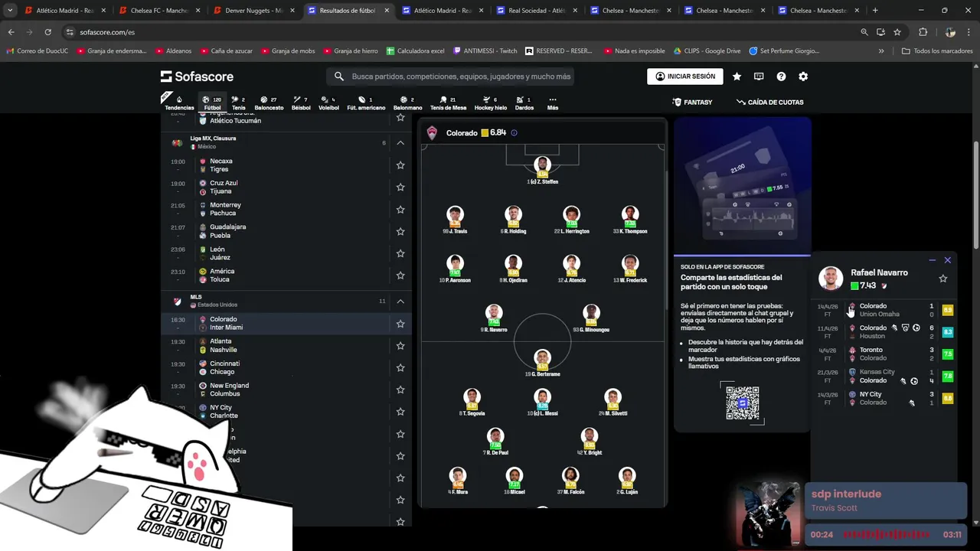Open the Toronto vs Colorado result row
The height and width of the screenshot is (551, 980).
(885, 354)
